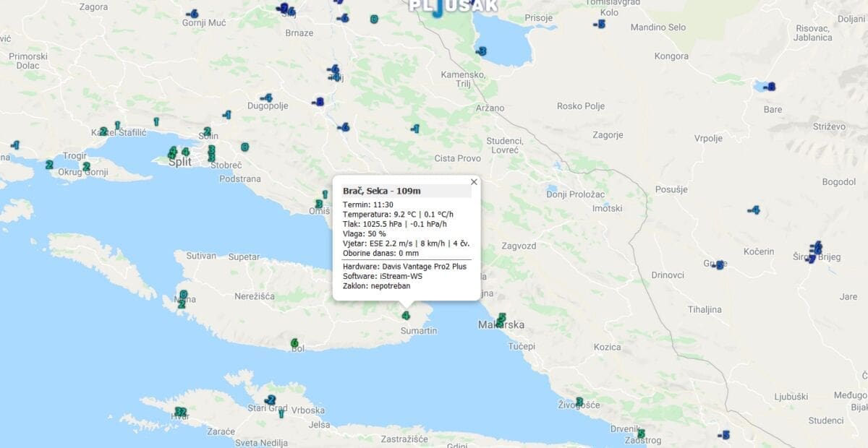Click the Pljusak logo at top
The height and width of the screenshot is (448, 868).
(453, 7)
